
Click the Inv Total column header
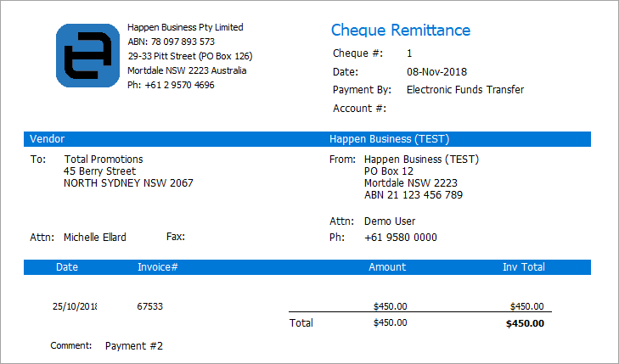click(x=523, y=267)
